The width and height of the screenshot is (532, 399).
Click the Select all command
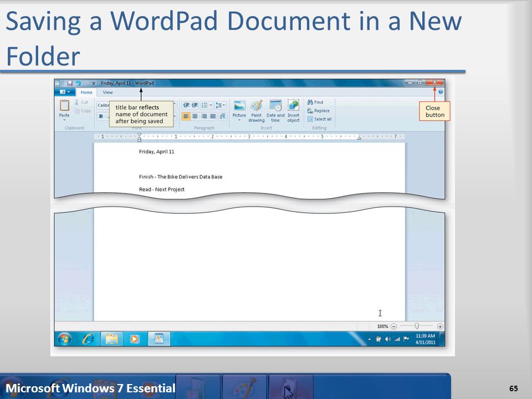coord(319,119)
